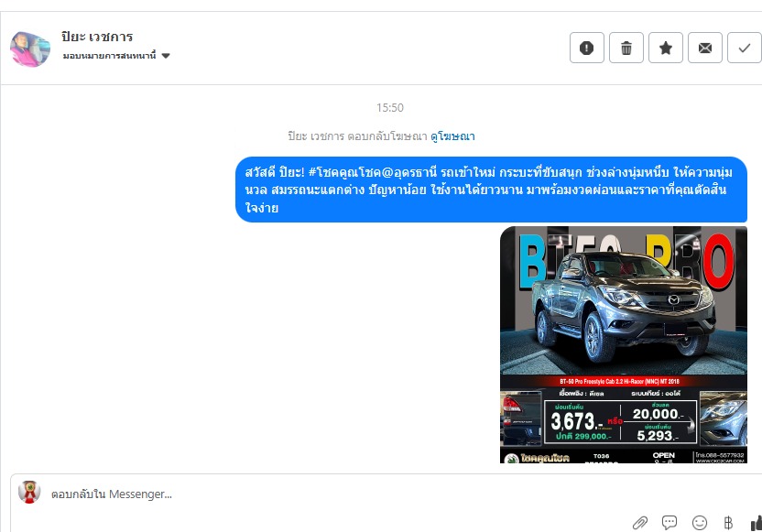Attach a file with paperclip icon
Image resolution: width=762 pixels, height=532 pixels.
click(x=639, y=523)
